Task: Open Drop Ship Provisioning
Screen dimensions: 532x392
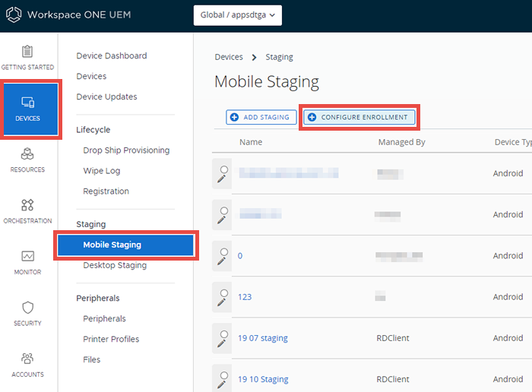Action: point(126,150)
